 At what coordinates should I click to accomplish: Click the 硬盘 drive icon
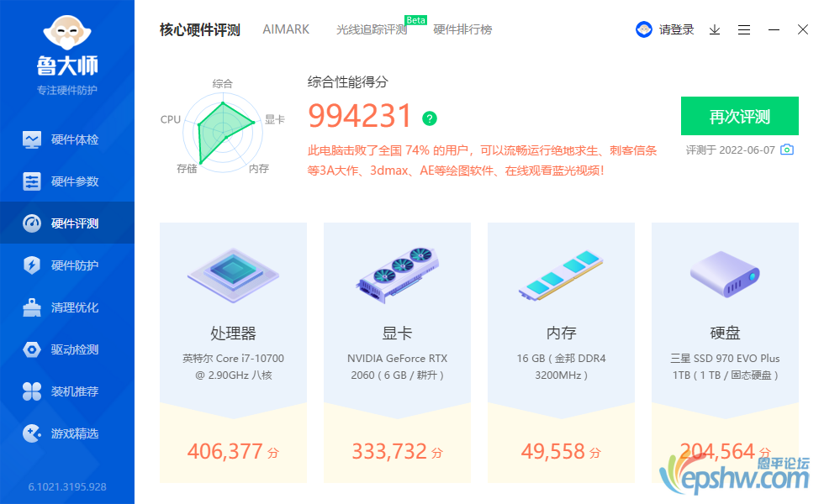[x=725, y=274]
